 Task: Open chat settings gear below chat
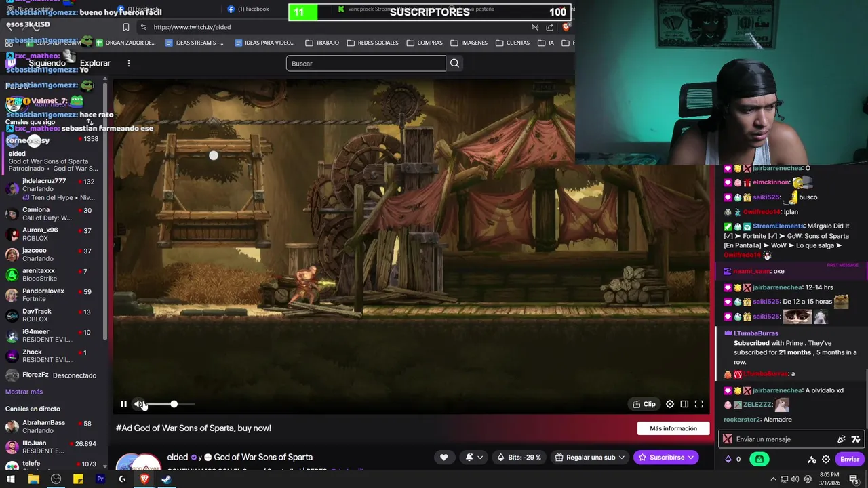pyautogui.click(x=826, y=459)
